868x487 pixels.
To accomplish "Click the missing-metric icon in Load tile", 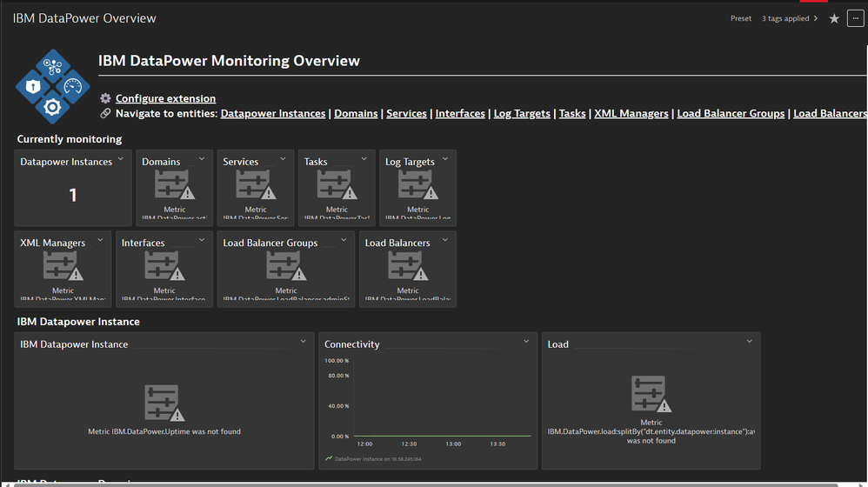I will pos(651,395).
